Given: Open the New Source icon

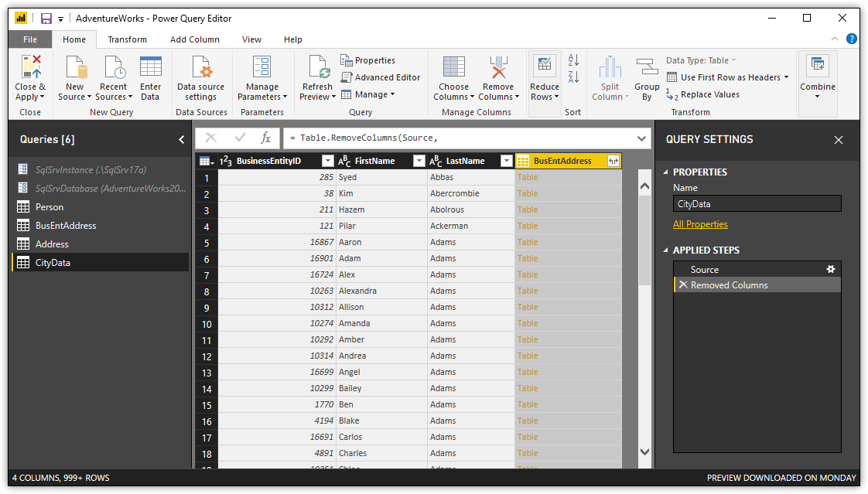Looking at the screenshot, I should click(x=75, y=66).
